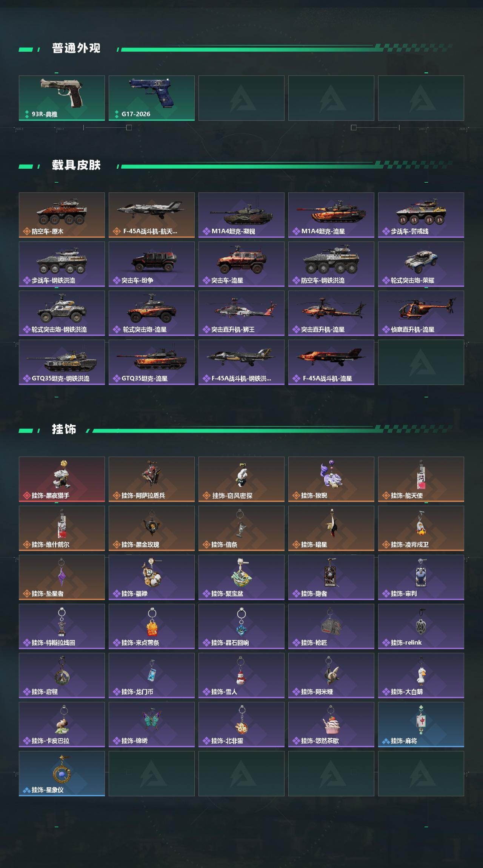This screenshot has height=868, width=483.
Task: Select 轮式突击炮-荣耀 skin card
Action: [x=421, y=264]
